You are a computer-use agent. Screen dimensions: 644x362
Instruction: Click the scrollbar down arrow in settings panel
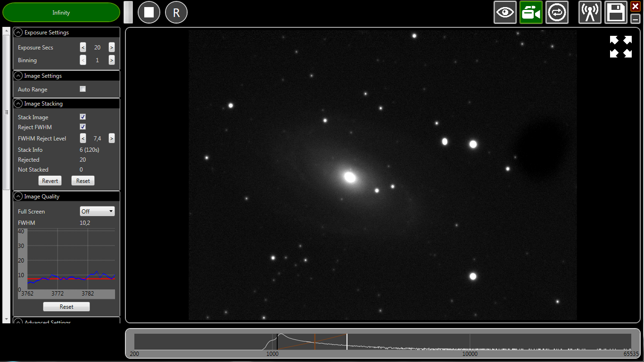point(6,319)
